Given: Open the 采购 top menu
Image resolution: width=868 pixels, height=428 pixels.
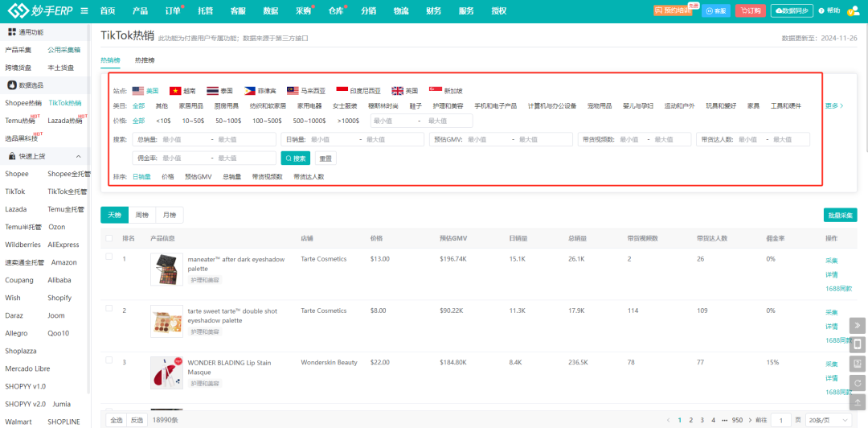Looking at the screenshot, I should click(x=303, y=10).
